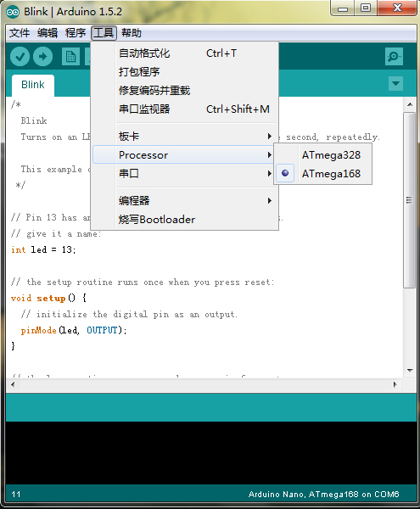
Task: Click status text 'Arduino Nano, ATmega168 on COM6'
Action: pos(323,495)
